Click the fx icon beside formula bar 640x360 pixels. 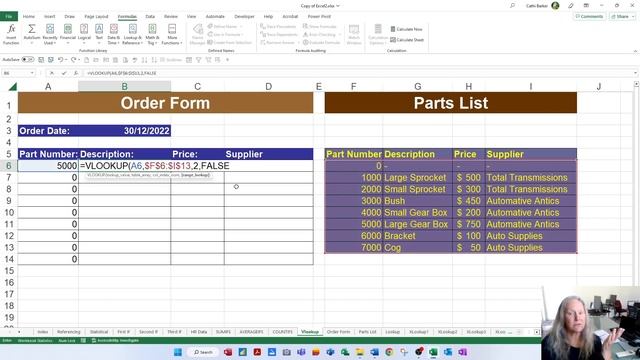pos(76,73)
